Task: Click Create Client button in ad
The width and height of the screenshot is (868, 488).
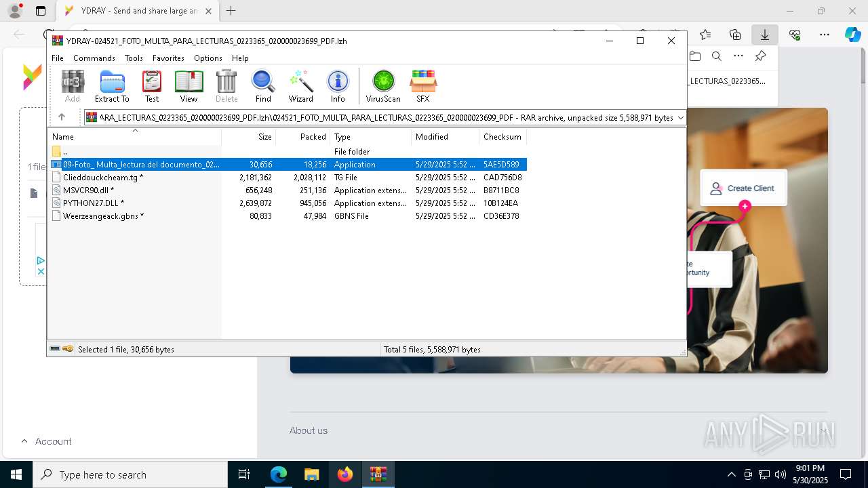Action: 743,188
